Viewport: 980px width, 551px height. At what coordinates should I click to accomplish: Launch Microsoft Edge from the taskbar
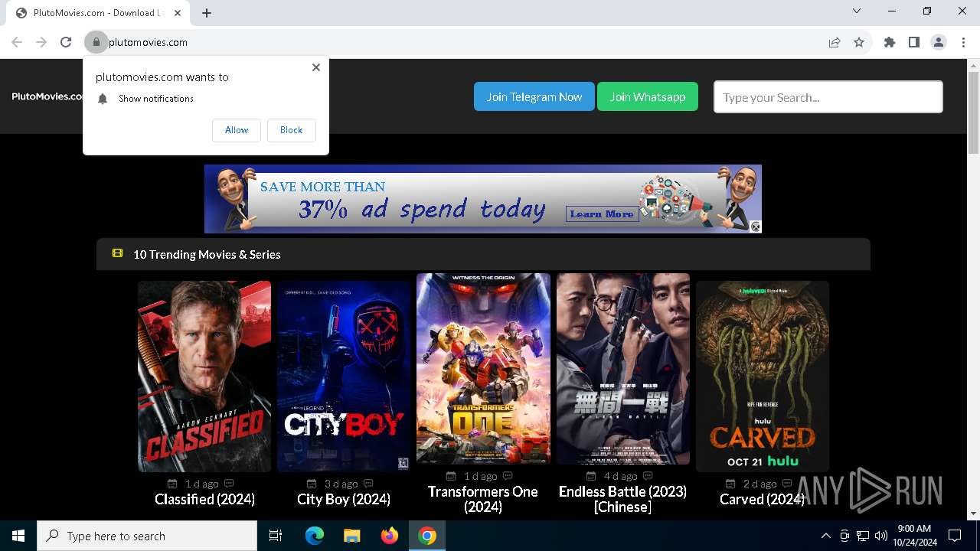coord(315,536)
